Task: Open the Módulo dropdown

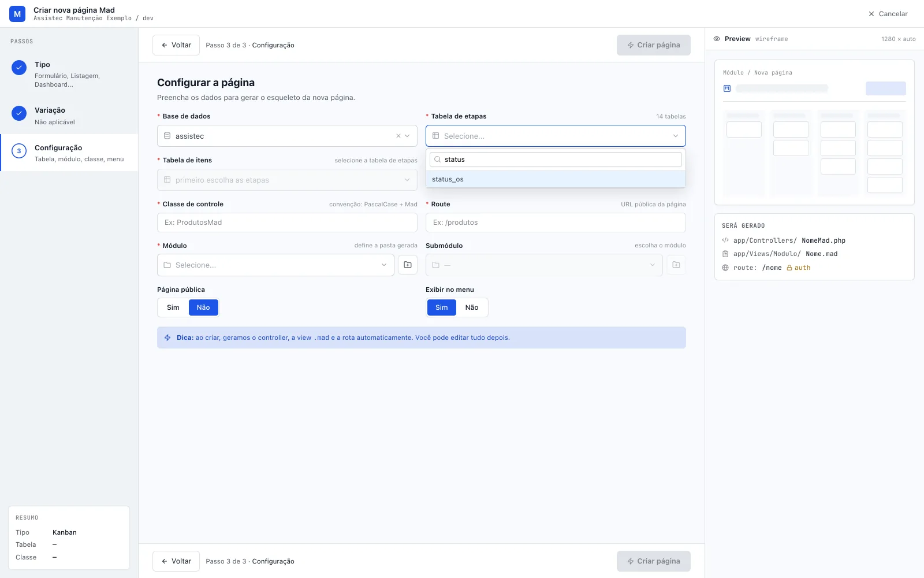Action: [x=275, y=265]
